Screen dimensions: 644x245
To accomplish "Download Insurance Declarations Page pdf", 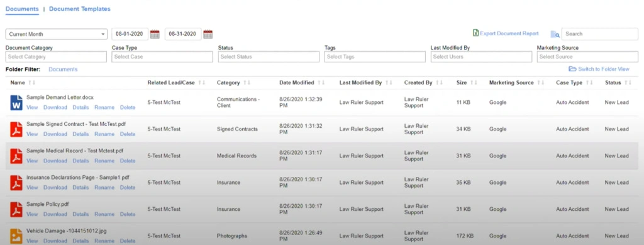I will (x=55, y=188).
